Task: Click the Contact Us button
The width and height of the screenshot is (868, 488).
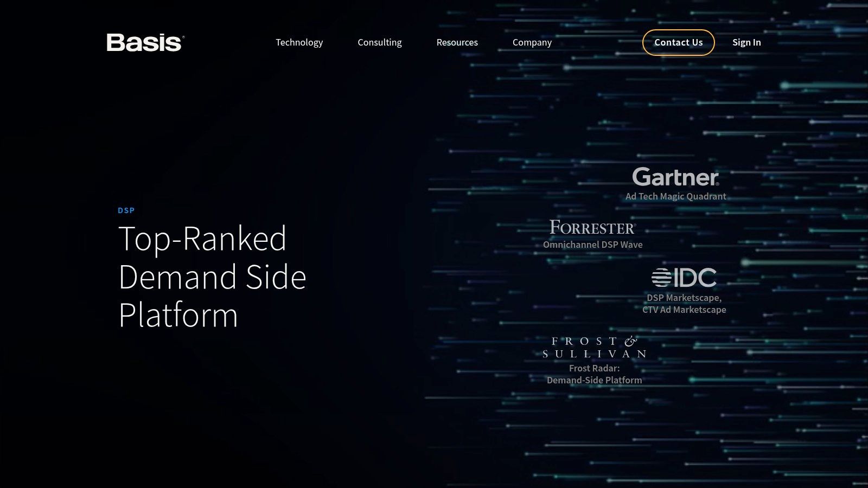Action: pyautogui.click(x=678, y=42)
